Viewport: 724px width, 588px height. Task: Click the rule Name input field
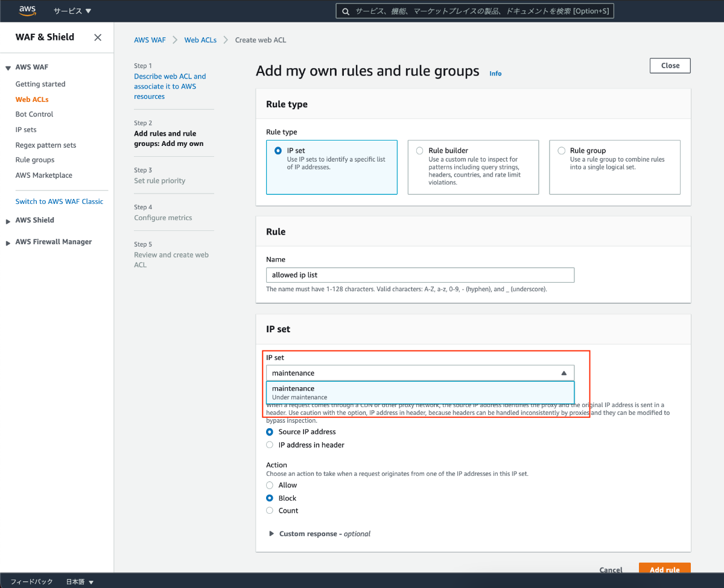point(420,275)
